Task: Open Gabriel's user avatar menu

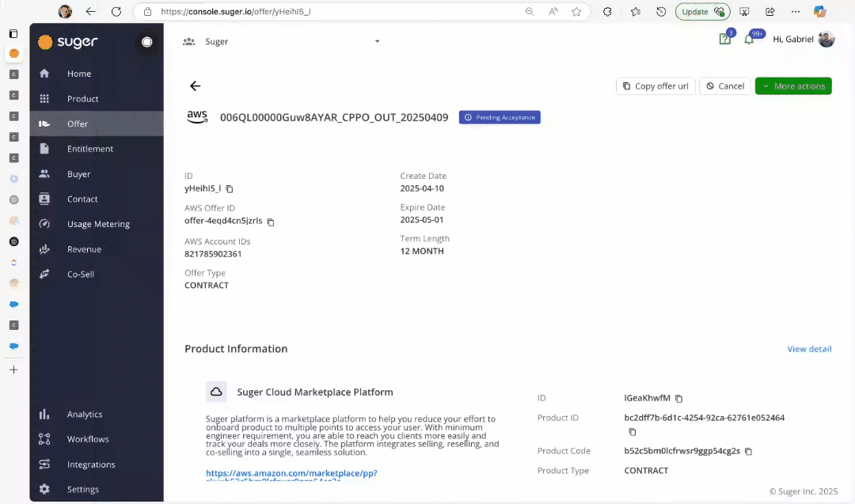Action: point(826,40)
